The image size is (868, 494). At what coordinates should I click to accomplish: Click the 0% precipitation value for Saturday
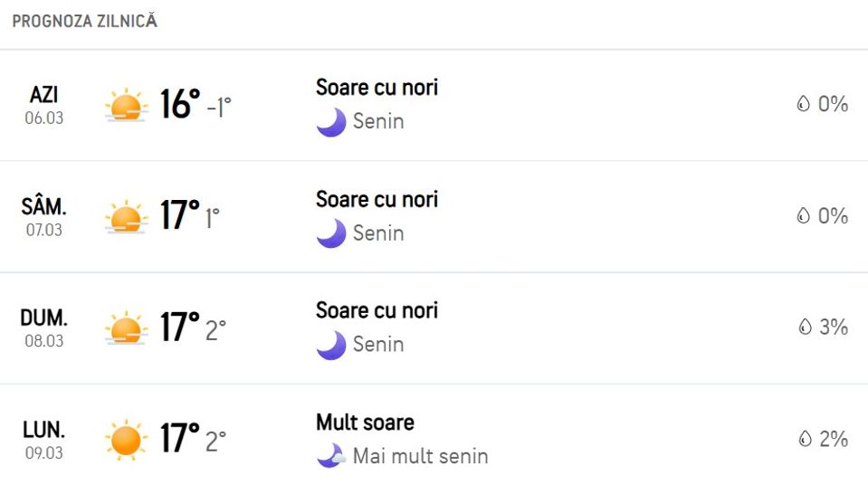[833, 215]
